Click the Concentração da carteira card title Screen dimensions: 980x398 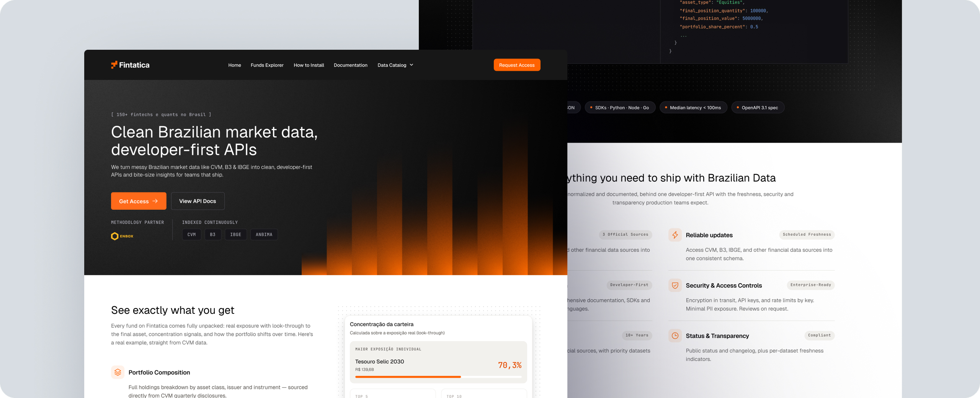[382, 324]
